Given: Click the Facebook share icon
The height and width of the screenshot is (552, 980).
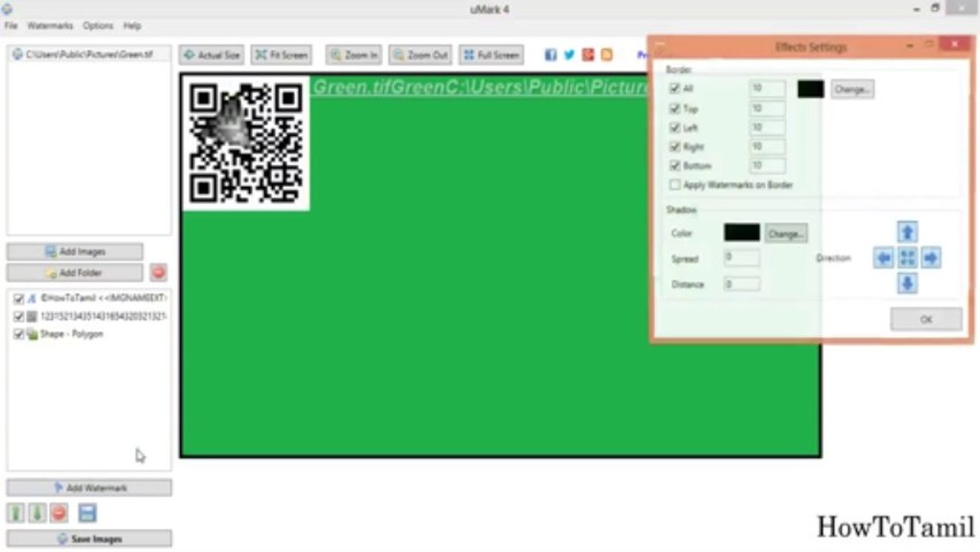Looking at the screenshot, I should [x=550, y=54].
